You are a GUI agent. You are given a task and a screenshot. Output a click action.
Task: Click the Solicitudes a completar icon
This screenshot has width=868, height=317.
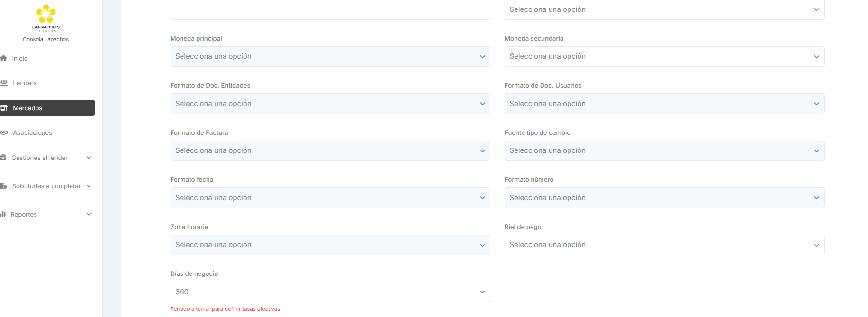4,186
